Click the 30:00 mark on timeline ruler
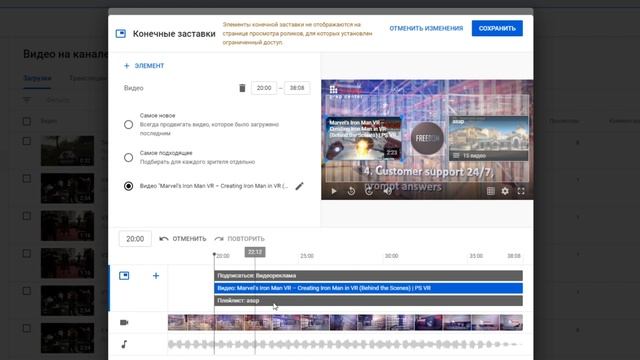The height and width of the screenshot is (360, 640). (x=391, y=256)
